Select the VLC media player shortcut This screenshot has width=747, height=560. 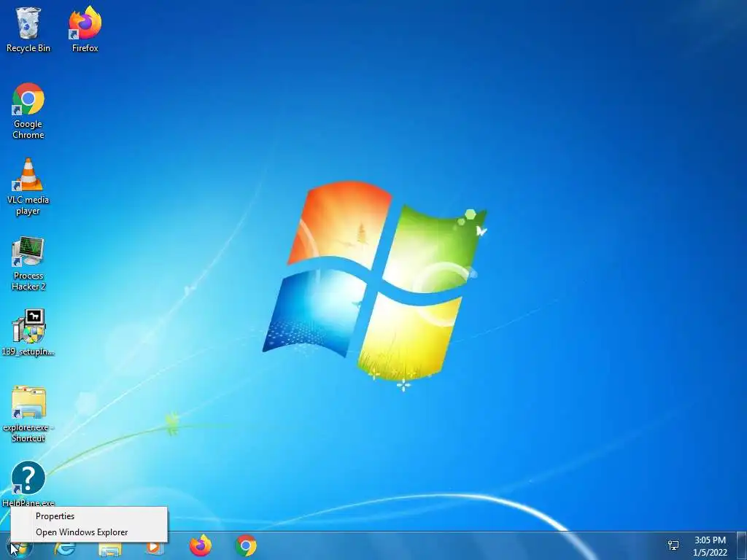pos(28,187)
